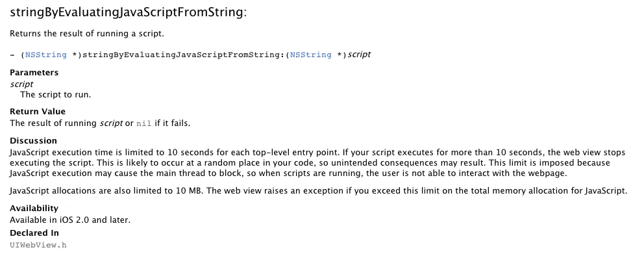Click 'Available in iOS 2.0 and later.'
The image size is (644, 265).
click(70, 220)
